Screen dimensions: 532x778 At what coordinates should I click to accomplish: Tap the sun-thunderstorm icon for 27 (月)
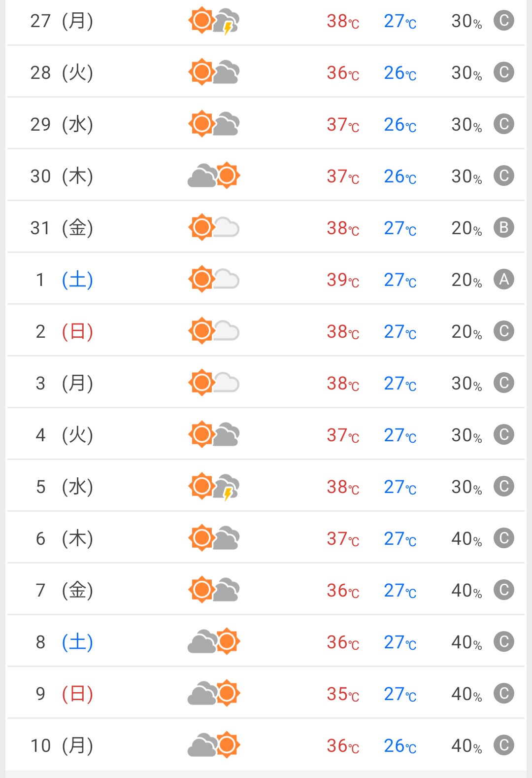214,21
